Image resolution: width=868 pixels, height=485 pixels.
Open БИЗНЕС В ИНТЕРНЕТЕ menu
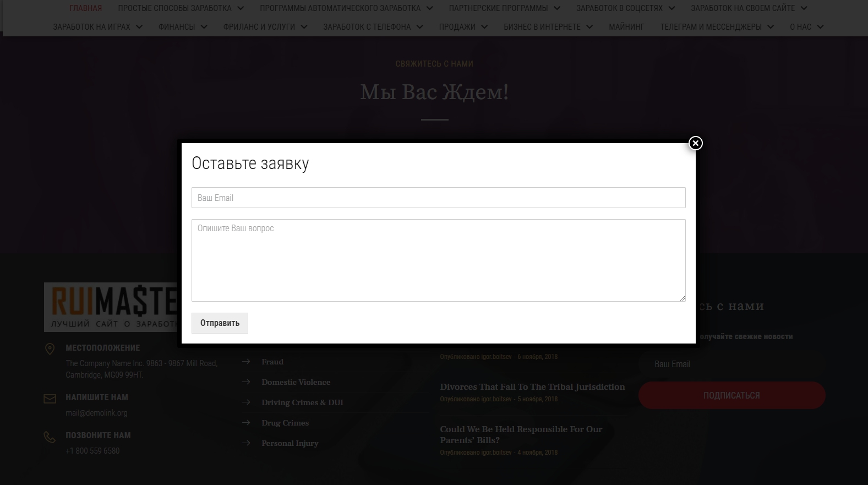(x=542, y=26)
